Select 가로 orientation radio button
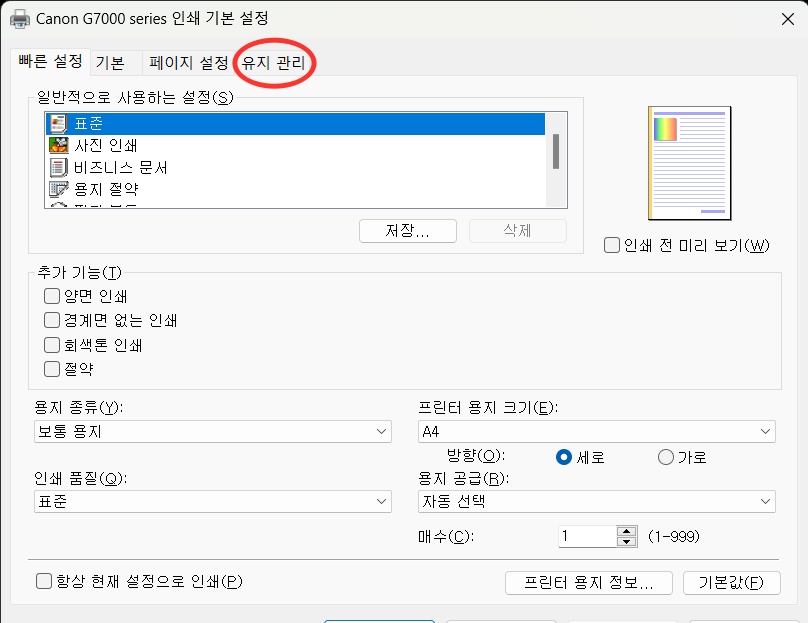Viewport: 808px width, 623px height. click(x=666, y=457)
